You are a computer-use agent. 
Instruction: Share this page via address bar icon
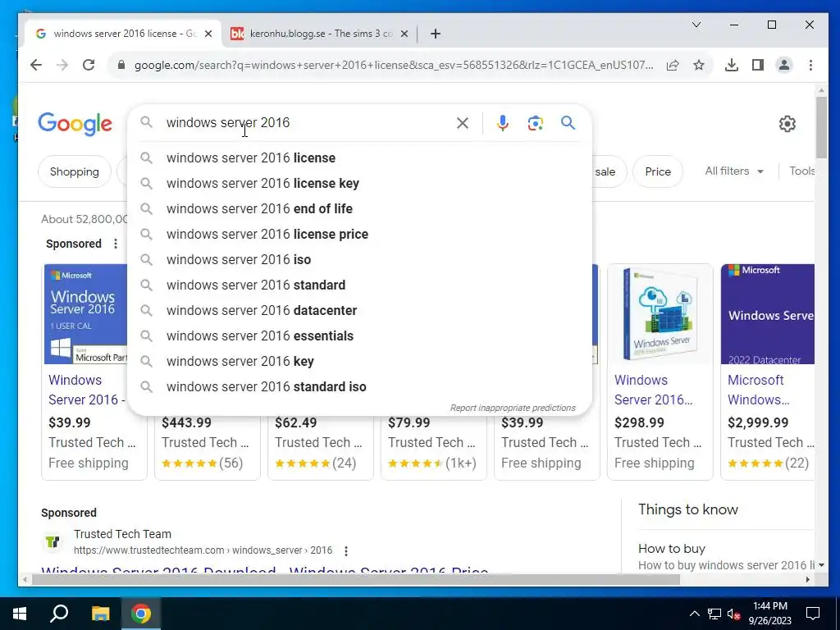click(673, 66)
